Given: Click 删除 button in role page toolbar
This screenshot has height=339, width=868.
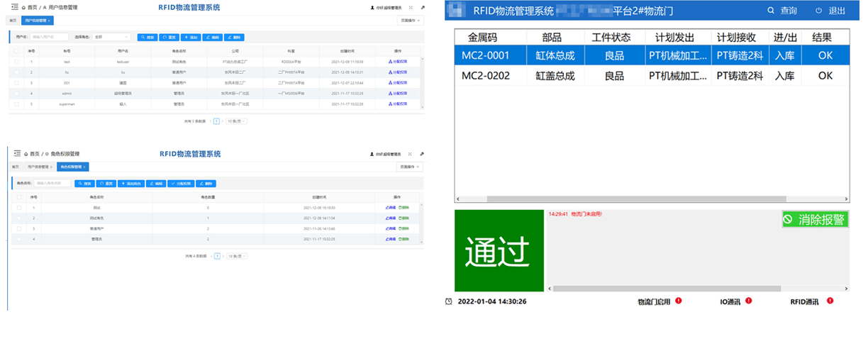Looking at the screenshot, I should tap(206, 183).
